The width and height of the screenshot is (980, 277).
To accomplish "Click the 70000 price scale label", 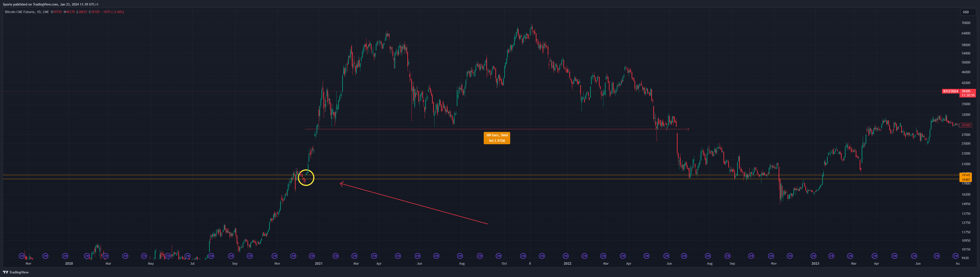I will [966, 23].
